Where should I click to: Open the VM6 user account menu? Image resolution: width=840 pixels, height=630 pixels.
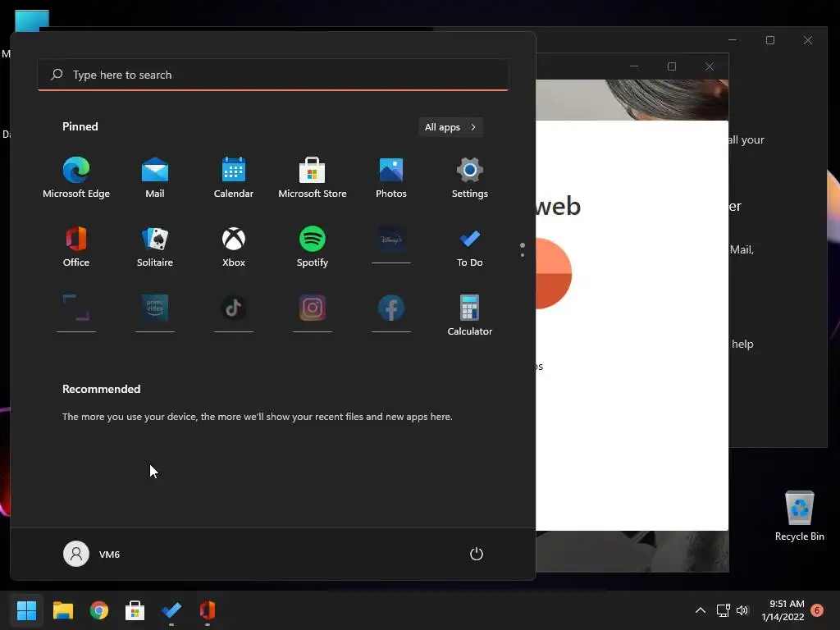[92, 554]
